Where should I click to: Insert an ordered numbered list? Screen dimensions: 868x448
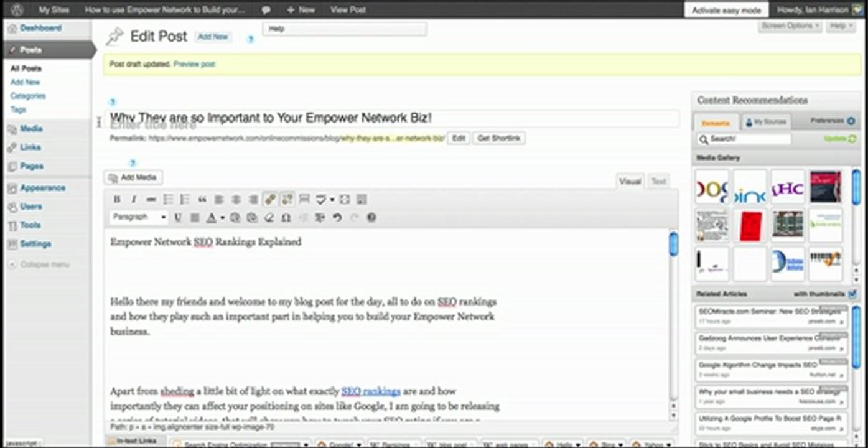[x=185, y=200]
